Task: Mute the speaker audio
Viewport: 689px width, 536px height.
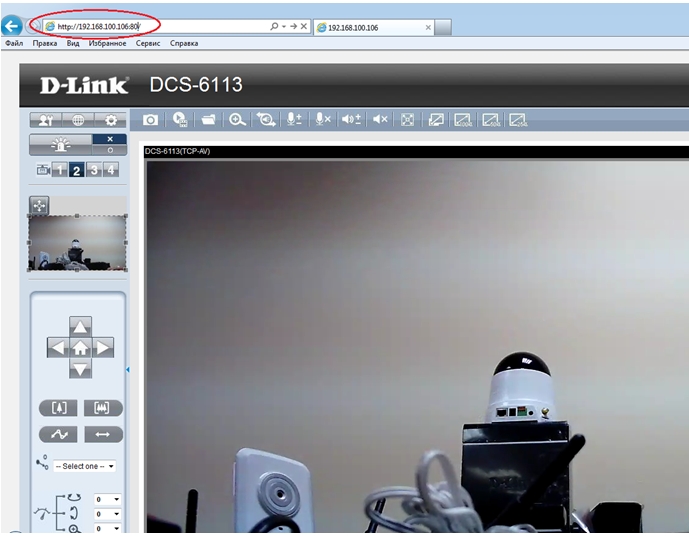Action: (x=380, y=119)
